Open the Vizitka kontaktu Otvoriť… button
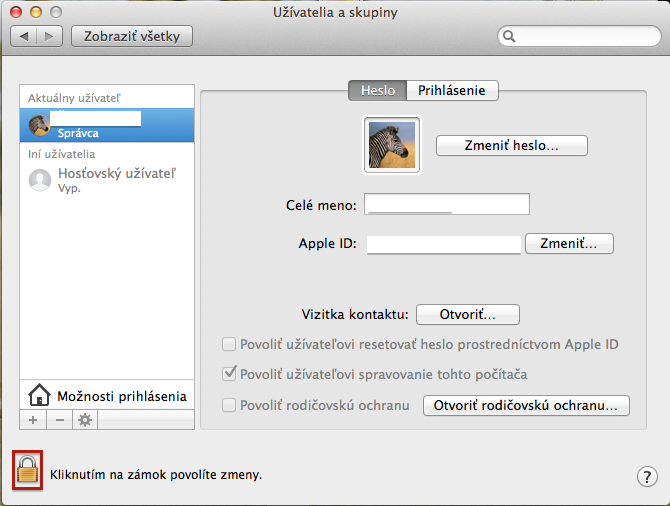 click(x=468, y=315)
